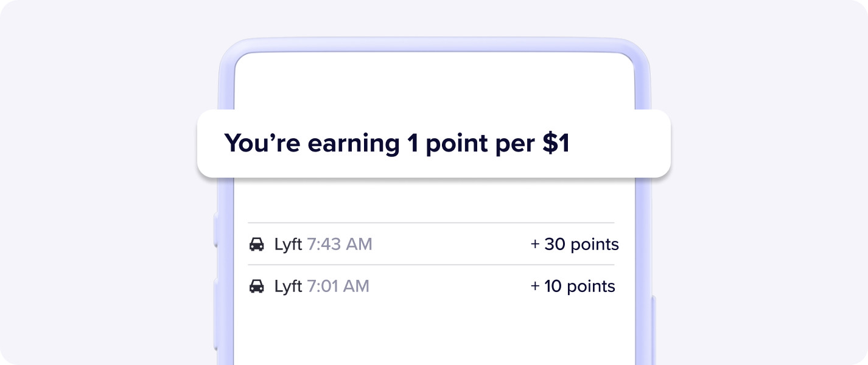Image resolution: width=868 pixels, height=365 pixels.
Task: Click the phone's right side power button
Action: [x=653, y=330]
